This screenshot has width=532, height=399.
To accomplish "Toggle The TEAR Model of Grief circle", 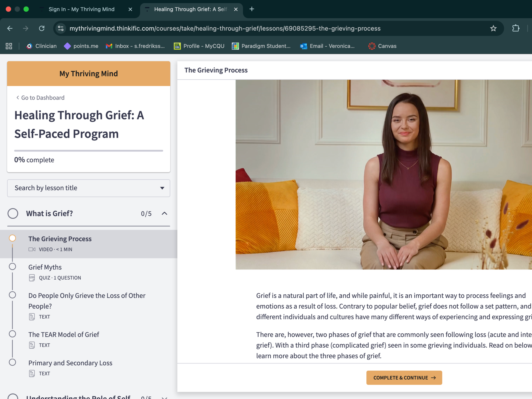I will pyautogui.click(x=12, y=334).
